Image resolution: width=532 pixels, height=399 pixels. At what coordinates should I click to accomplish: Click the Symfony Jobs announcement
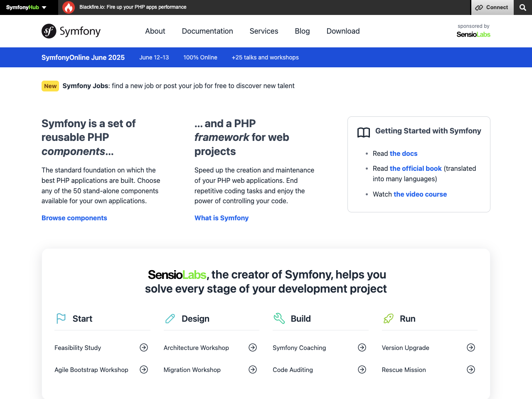[x=178, y=86]
